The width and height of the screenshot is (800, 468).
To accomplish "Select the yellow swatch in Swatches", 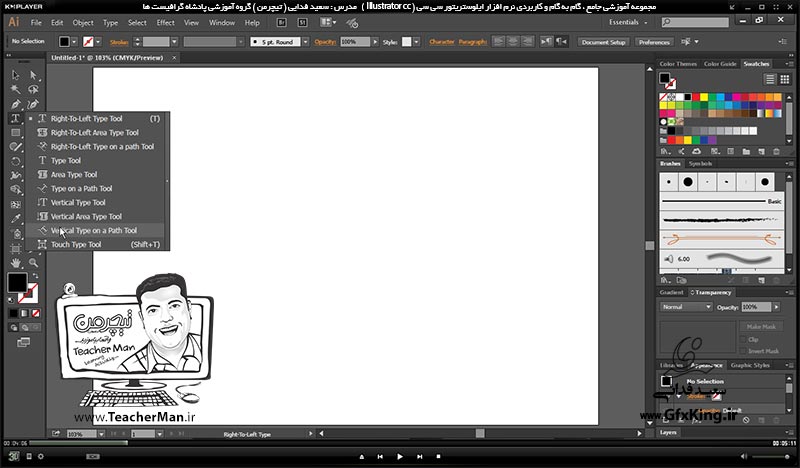I will pyautogui.click(x=704, y=97).
